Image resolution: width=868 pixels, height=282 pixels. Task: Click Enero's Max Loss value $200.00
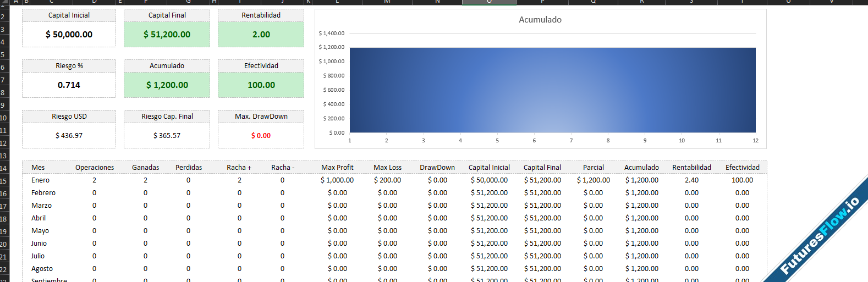pyautogui.click(x=387, y=180)
